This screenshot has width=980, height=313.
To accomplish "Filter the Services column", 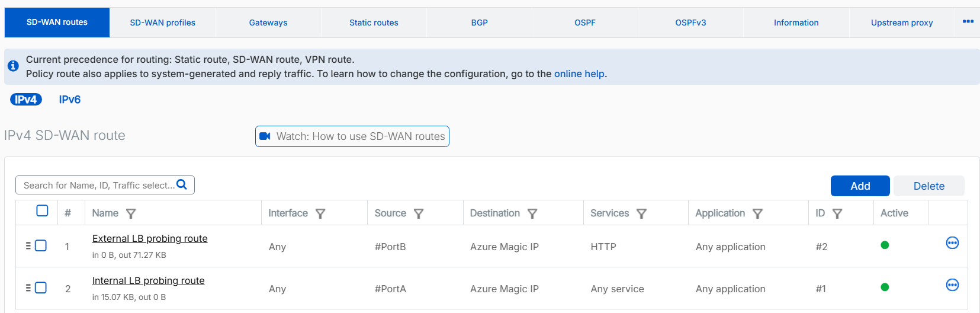I will coord(641,213).
